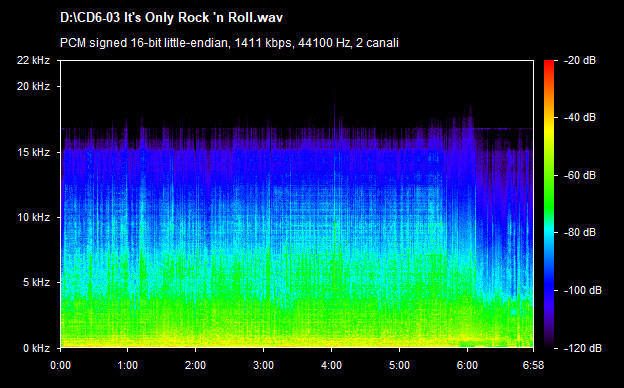Click the 10 kHz frequency axis label

click(33, 218)
